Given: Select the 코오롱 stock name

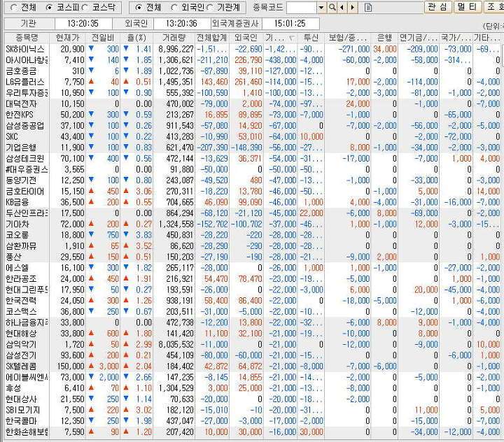Looking at the screenshot, I should click(x=17, y=235).
